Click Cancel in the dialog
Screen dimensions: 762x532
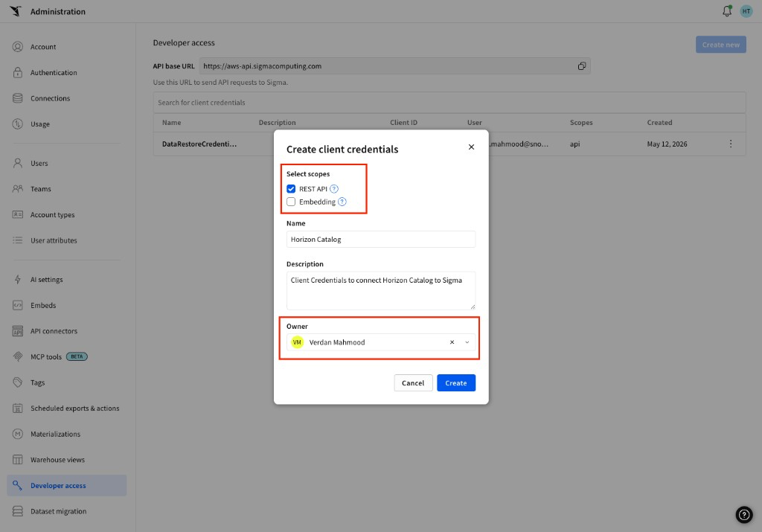point(413,383)
